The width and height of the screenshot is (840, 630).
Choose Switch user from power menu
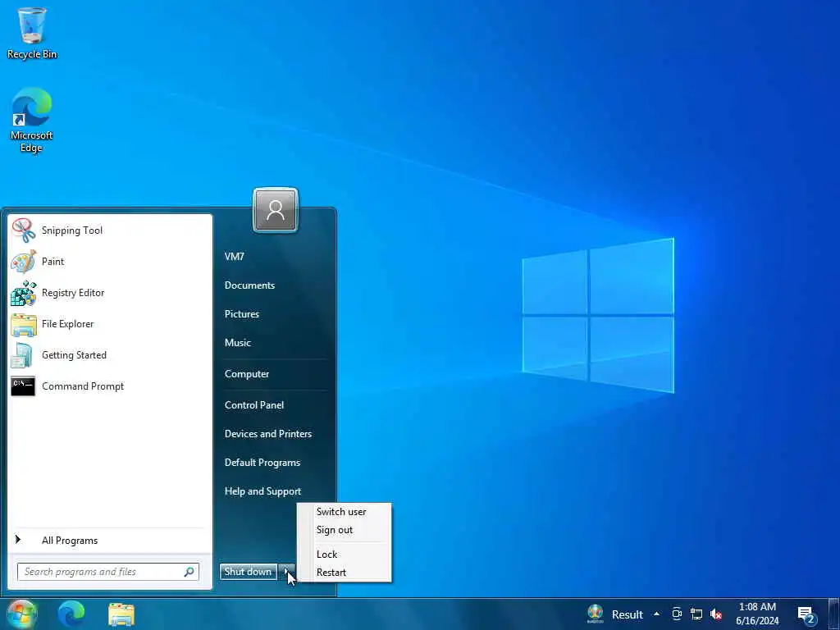click(x=341, y=512)
